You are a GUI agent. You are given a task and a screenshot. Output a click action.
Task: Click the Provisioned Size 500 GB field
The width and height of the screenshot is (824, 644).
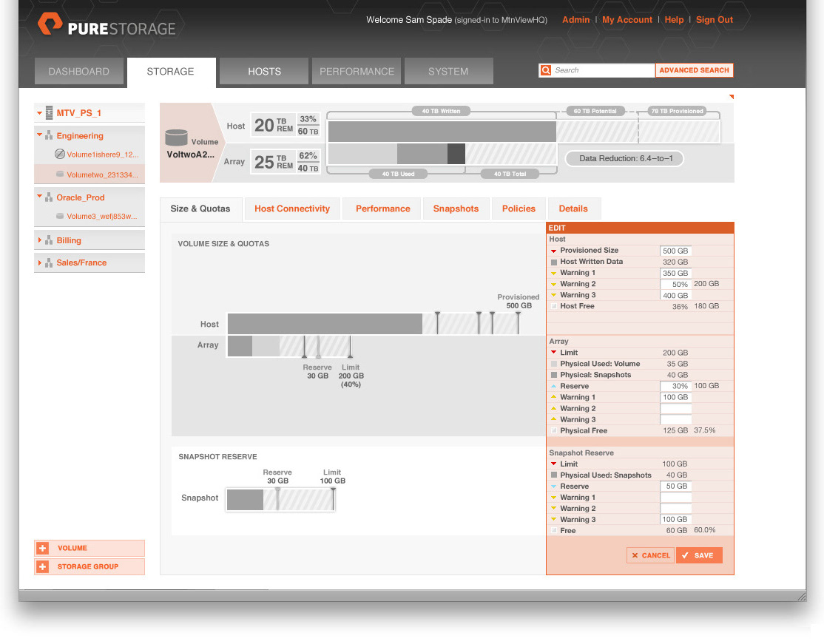pos(675,251)
